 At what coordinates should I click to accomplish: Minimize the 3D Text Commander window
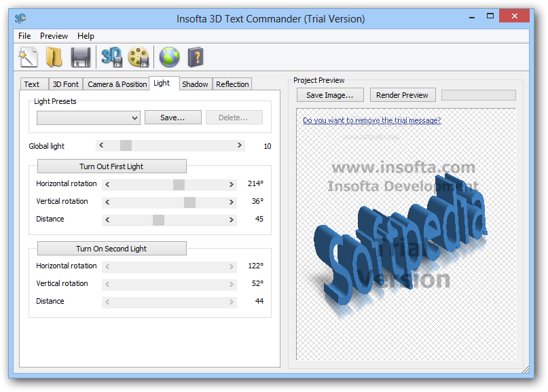click(472, 16)
